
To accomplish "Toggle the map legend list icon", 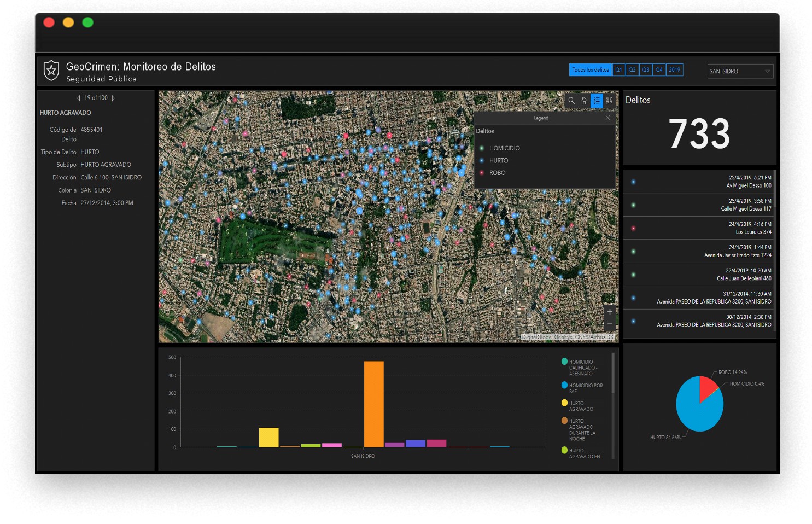I will (x=597, y=101).
